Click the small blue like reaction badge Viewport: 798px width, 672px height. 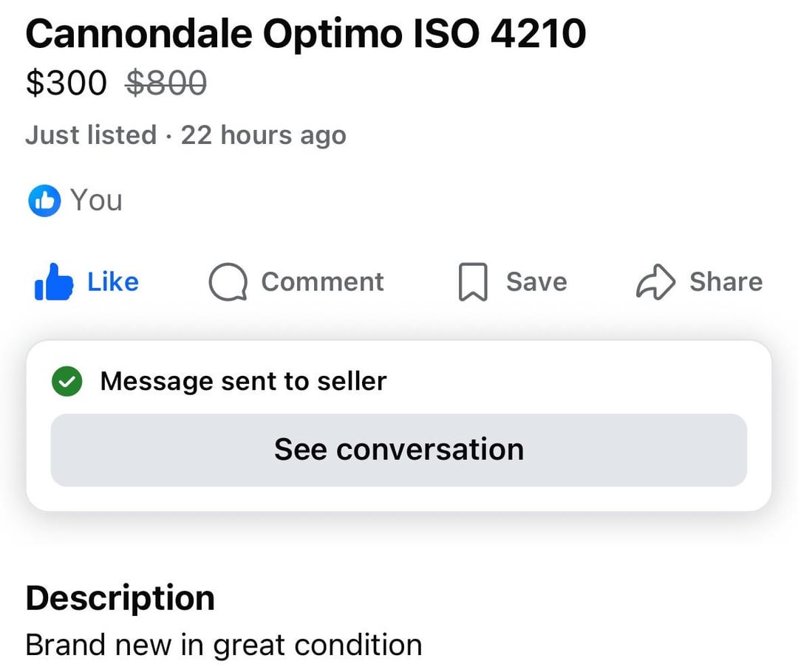pos(44,201)
